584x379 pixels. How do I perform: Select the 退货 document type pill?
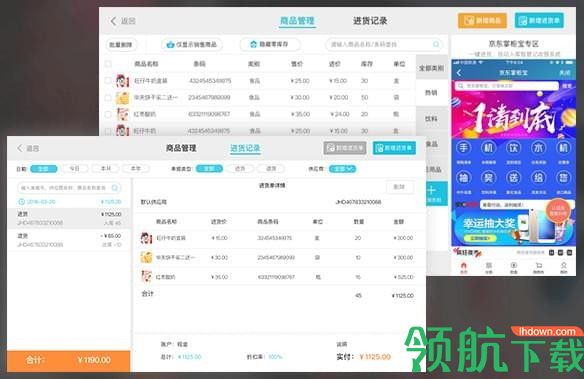point(271,169)
